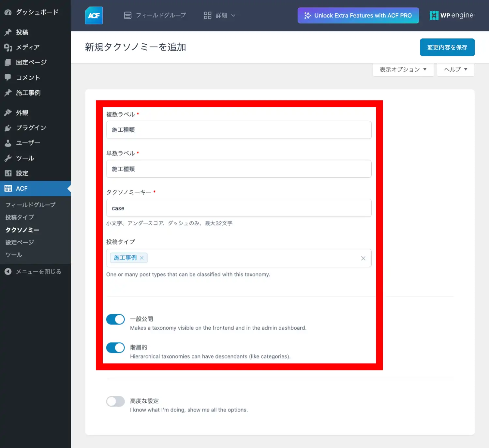Click the 高度な設定 label text
Screen dimensions: 489x448
144,401
